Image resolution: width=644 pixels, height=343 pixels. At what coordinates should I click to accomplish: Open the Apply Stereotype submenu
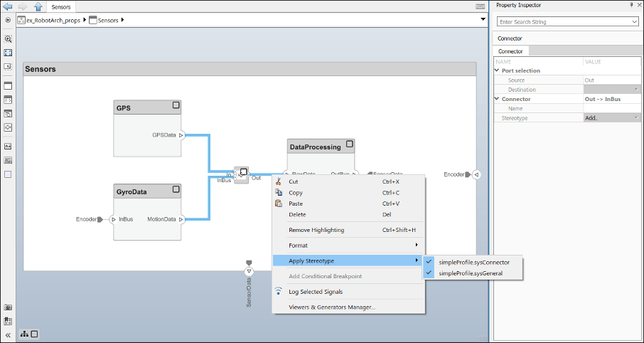(x=349, y=260)
